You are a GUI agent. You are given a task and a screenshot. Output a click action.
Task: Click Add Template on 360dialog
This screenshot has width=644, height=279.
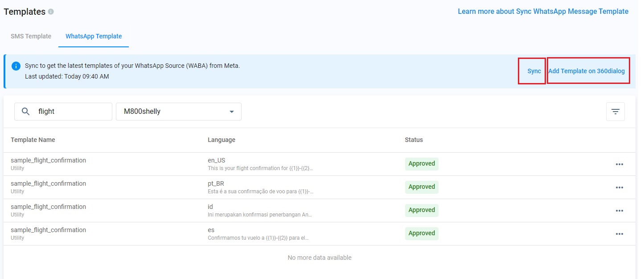coord(587,71)
